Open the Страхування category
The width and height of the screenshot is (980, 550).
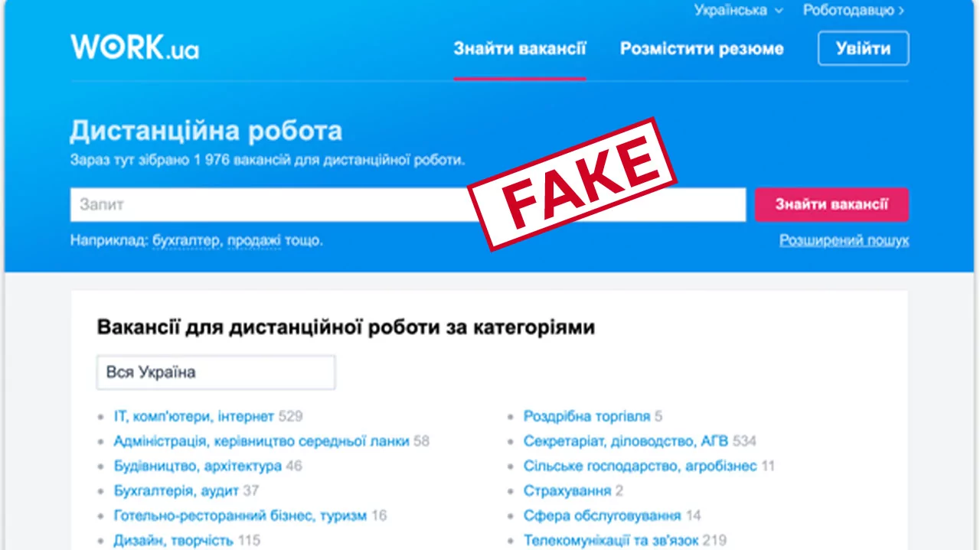pos(567,490)
